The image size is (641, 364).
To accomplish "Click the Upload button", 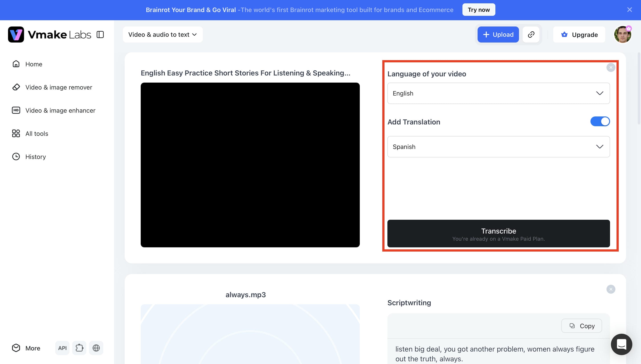I will pos(498,35).
